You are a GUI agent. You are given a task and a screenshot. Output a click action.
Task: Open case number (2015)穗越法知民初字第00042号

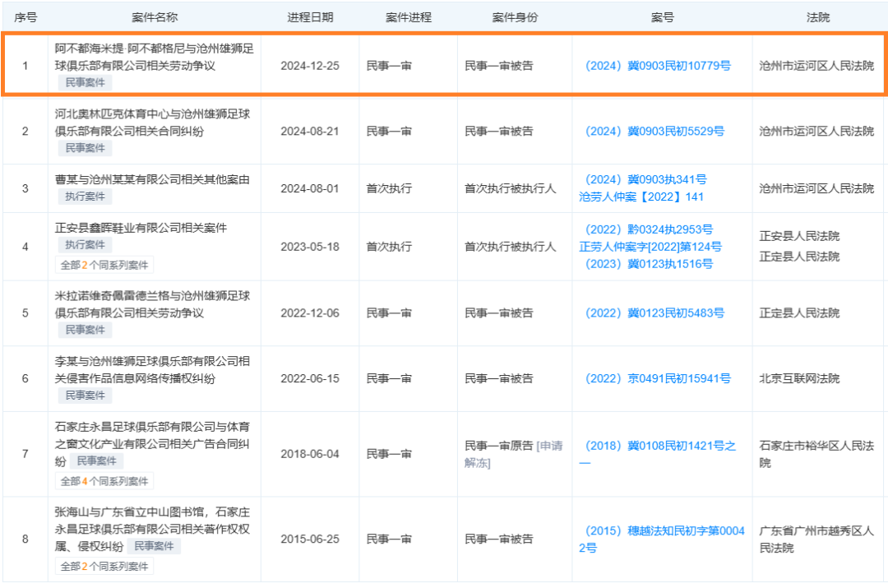click(661, 539)
